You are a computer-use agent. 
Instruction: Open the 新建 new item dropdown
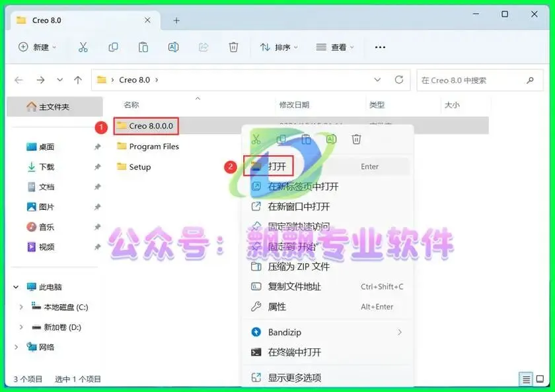pyautogui.click(x=37, y=47)
